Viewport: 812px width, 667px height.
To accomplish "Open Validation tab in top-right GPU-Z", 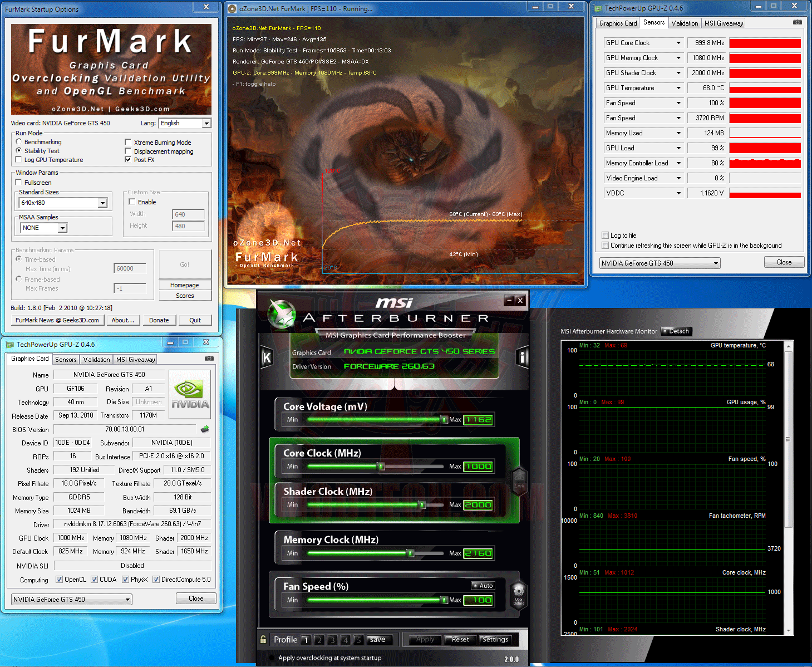I will (685, 23).
